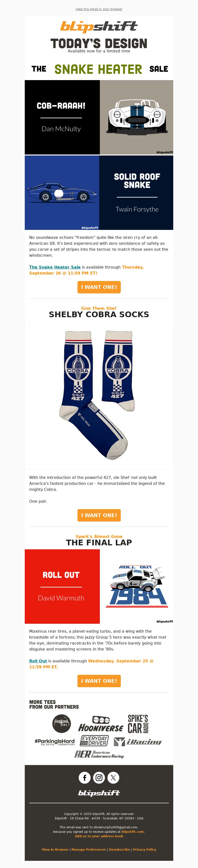Open 'View this email in your browser'
The image size is (198, 868).
(x=99, y=9)
